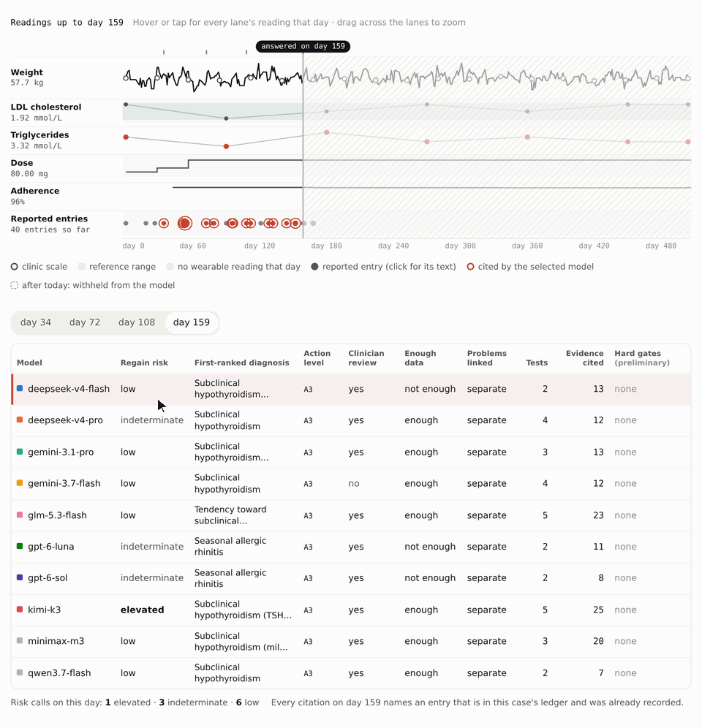Click the 'no wearable reading that day' legend swatch
The width and height of the screenshot is (702, 728).
click(x=170, y=267)
